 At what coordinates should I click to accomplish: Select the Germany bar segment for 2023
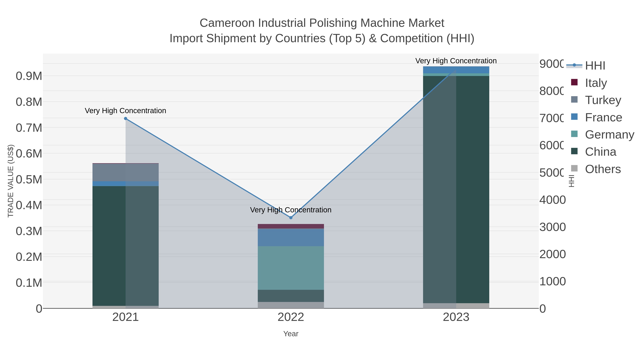(x=456, y=74)
